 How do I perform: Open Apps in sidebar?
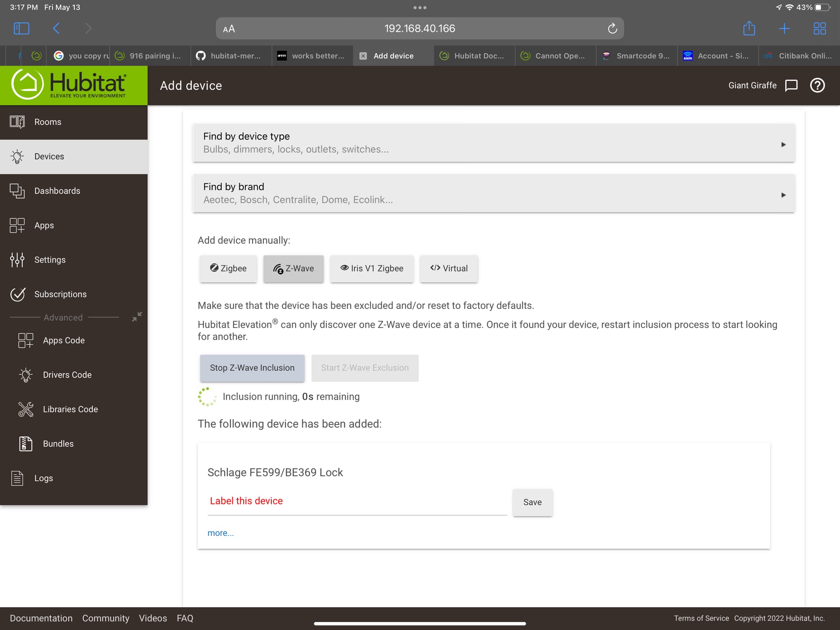pyautogui.click(x=73, y=225)
